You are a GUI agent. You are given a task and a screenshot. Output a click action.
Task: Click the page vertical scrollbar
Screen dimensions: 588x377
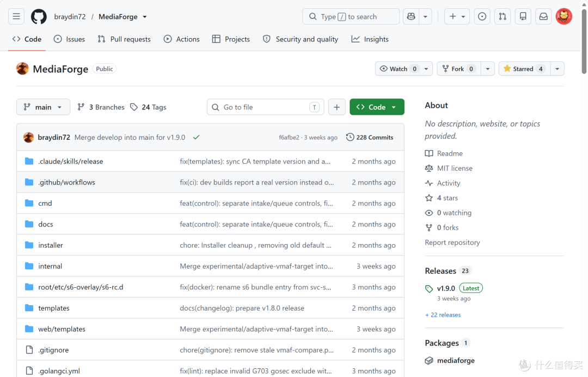coord(584,41)
